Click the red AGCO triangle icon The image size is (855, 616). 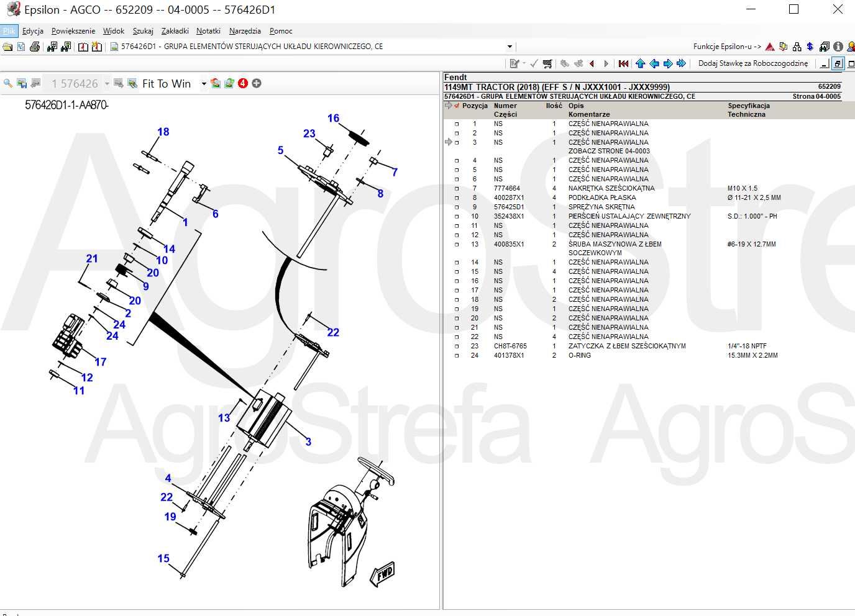[770, 47]
